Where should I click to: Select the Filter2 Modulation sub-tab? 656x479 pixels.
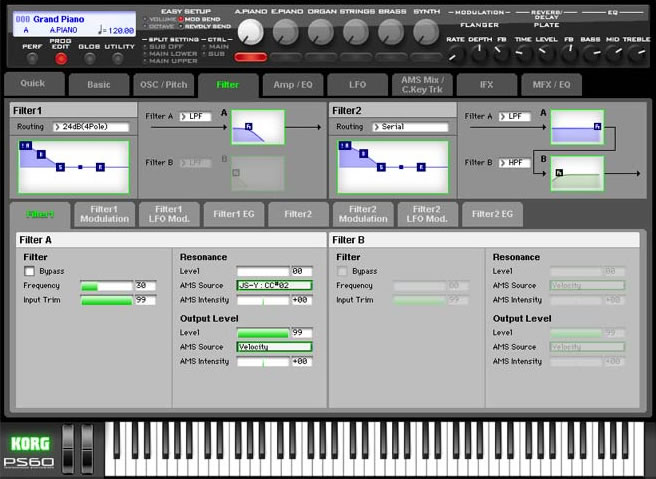pos(363,214)
